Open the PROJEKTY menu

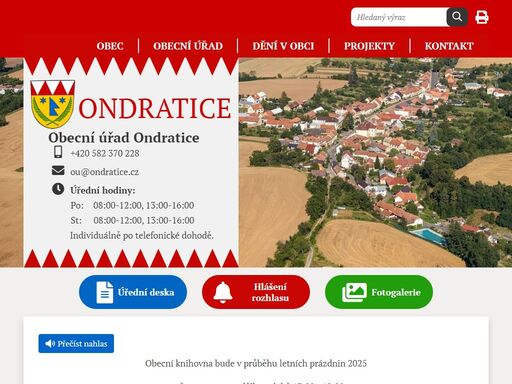click(x=369, y=46)
